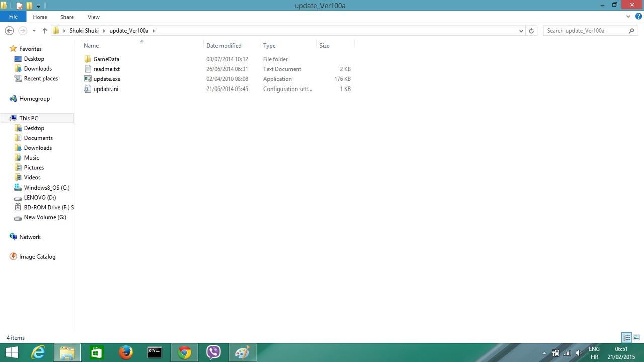The image size is (644, 362).
Task: Expand the ribbon with the chevron
Action: pyautogui.click(x=628, y=17)
